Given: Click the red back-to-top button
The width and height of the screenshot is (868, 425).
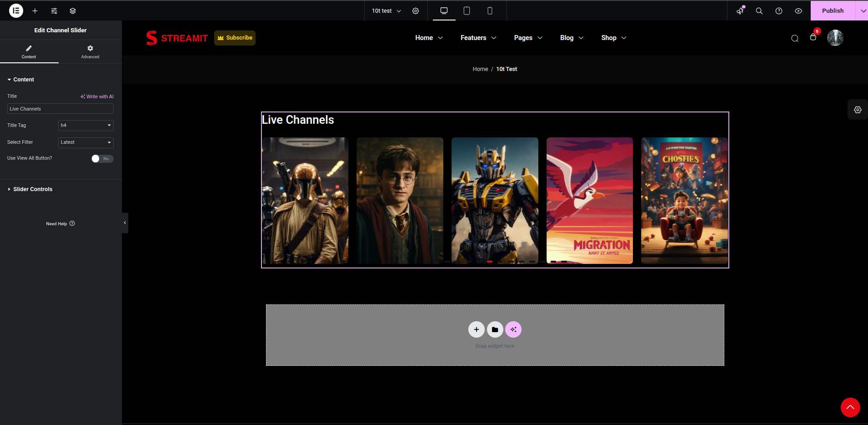Looking at the screenshot, I should point(850,407).
